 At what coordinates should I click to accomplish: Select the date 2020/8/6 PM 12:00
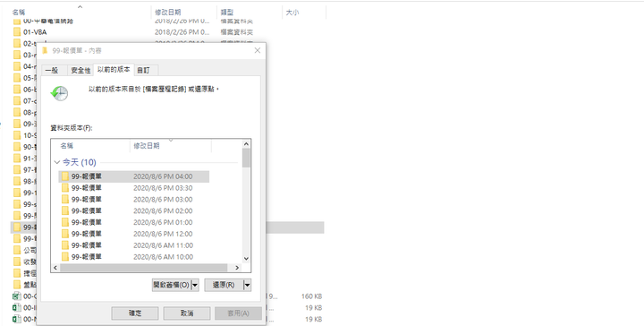pyautogui.click(x=163, y=234)
